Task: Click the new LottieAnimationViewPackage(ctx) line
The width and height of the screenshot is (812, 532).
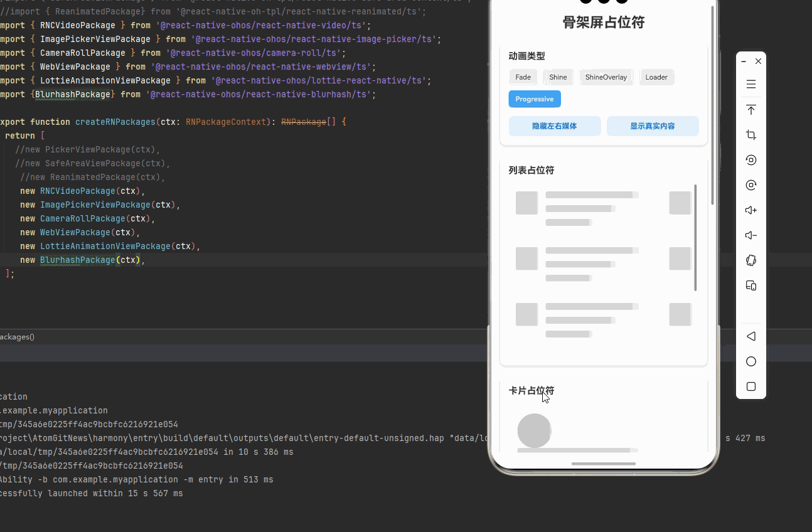Action: click(110, 246)
